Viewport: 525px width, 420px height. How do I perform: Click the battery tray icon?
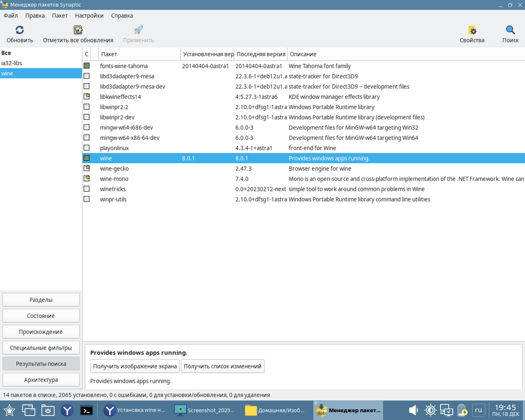click(x=463, y=410)
